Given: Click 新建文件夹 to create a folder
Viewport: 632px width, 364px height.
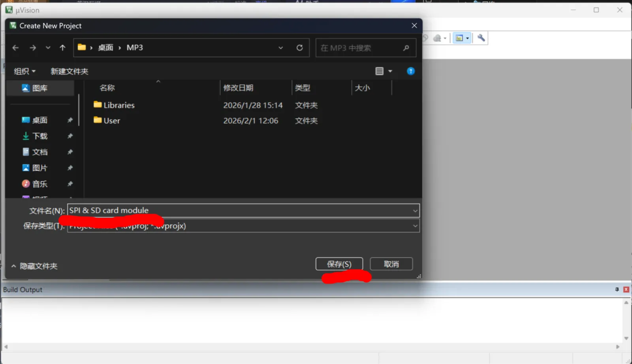Looking at the screenshot, I should tap(69, 71).
